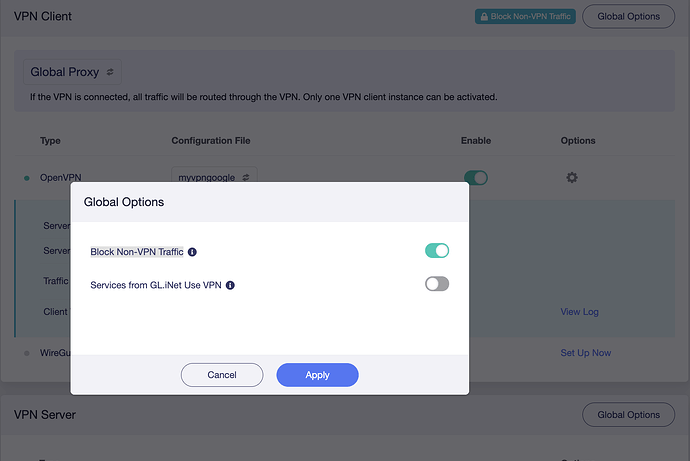This screenshot has width=690, height=461.
Task: Enable Services from GL.iNet Use VPN toggle
Action: pos(437,284)
